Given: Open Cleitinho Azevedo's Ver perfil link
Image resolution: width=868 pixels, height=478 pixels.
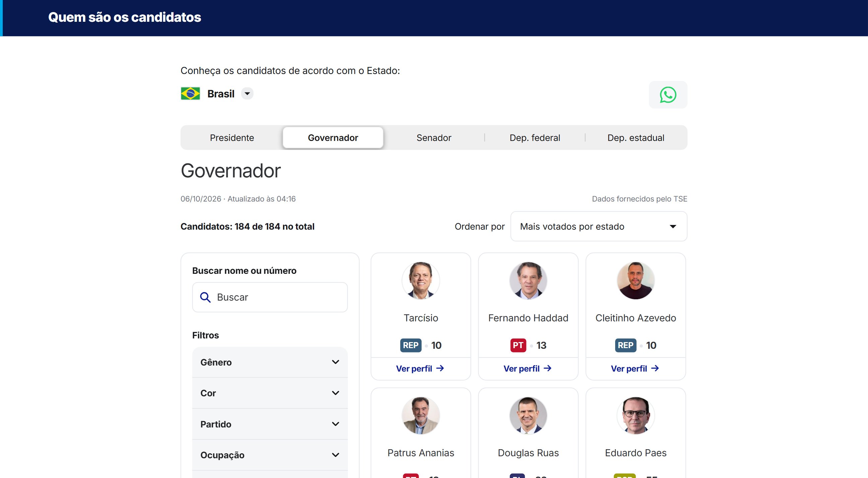Looking at the screenshot, I should [635, 369].
